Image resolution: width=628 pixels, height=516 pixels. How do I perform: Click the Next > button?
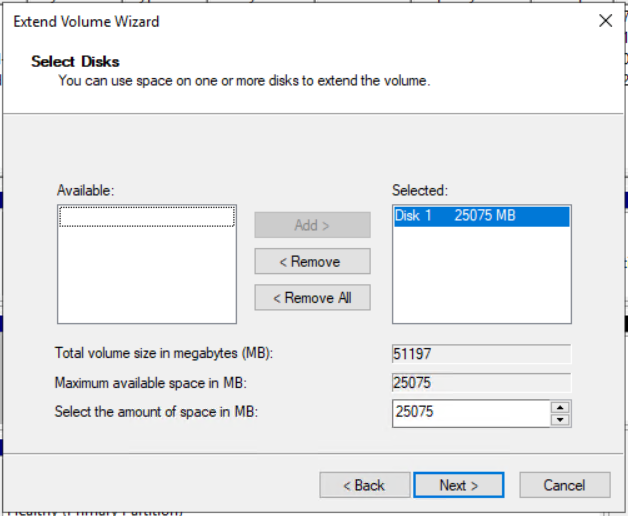coord(459,485)
